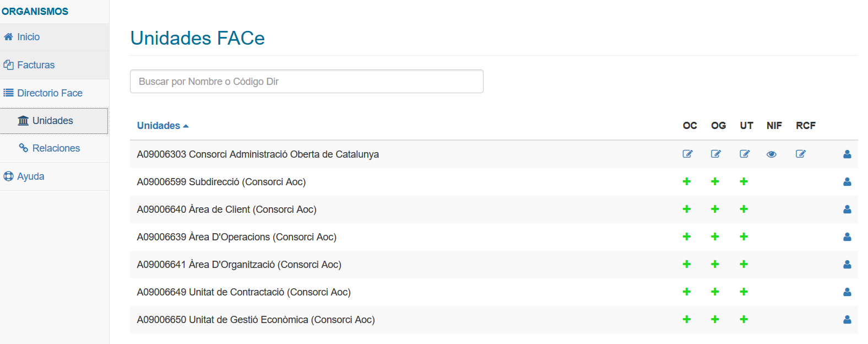Add UT role for Unitat de Contractació

pos(744,292)
